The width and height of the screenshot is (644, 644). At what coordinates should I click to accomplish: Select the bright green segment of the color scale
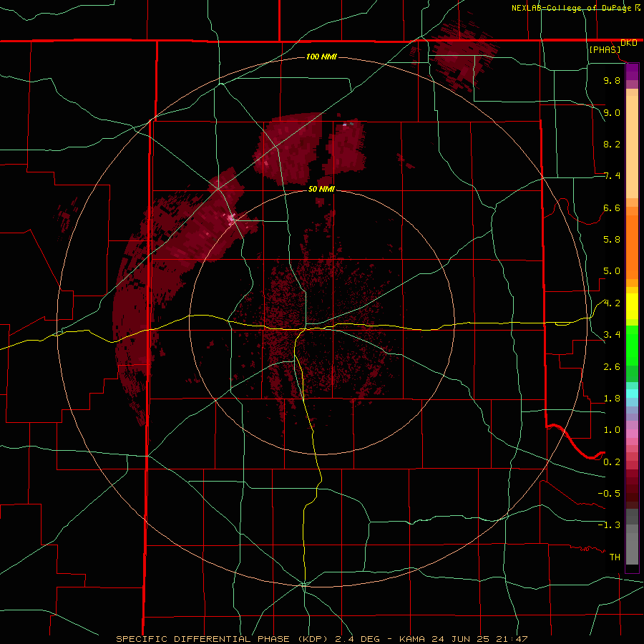click(632, 346)
